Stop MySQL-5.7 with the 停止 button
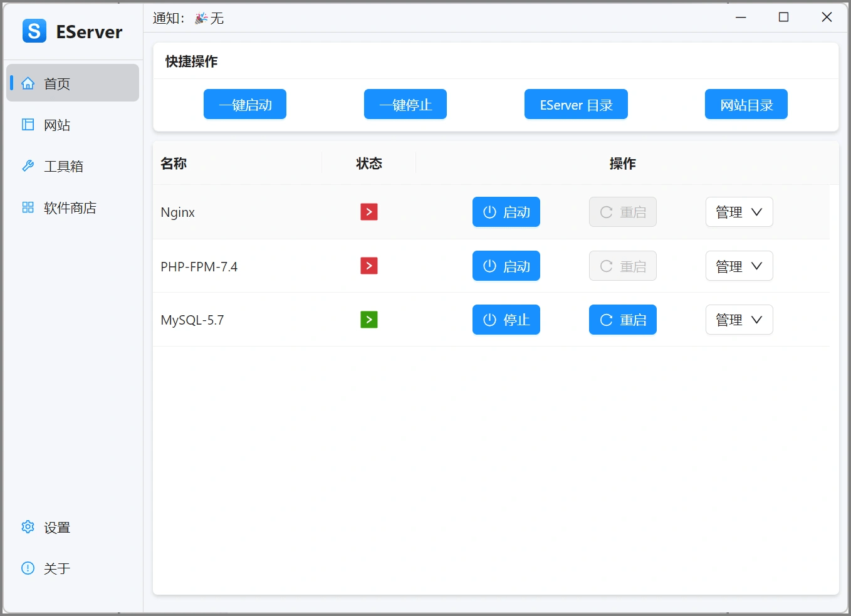 click(x=506, y=320)
